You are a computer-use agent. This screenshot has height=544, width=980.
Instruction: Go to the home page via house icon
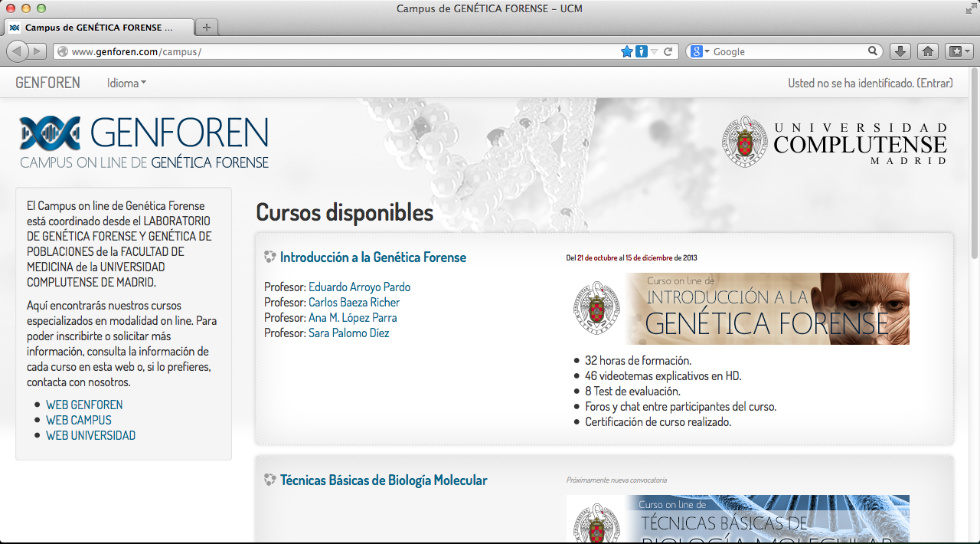click(927, 51)
